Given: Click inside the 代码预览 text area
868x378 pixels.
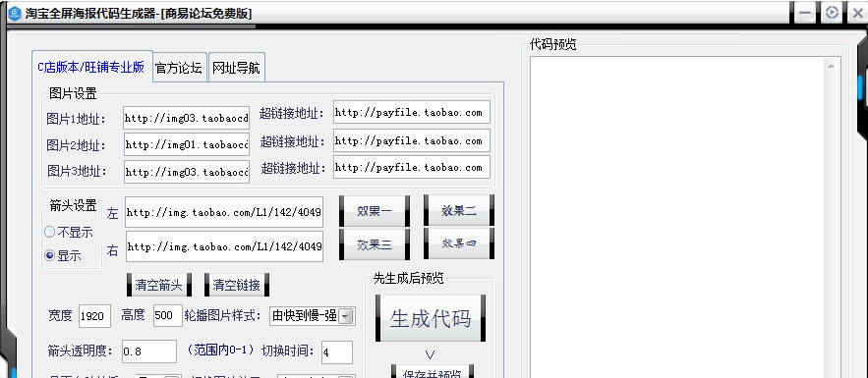Looking at the screenshot, I should click(x=676, y=217).
